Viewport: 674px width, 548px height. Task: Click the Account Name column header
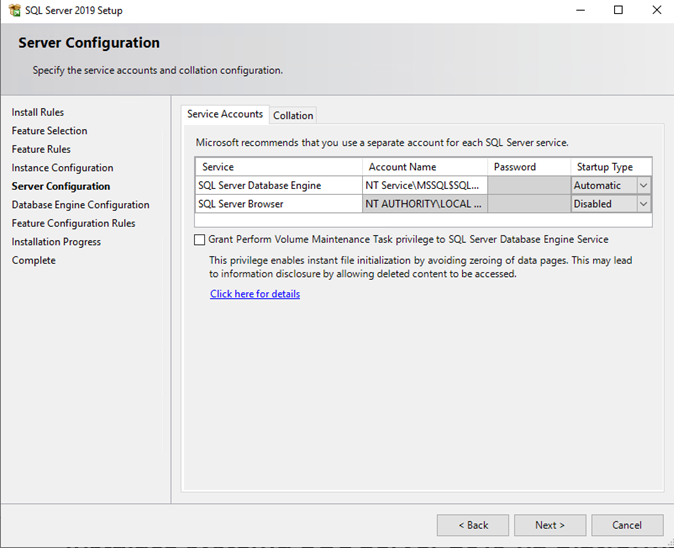[x=425, y=167]
